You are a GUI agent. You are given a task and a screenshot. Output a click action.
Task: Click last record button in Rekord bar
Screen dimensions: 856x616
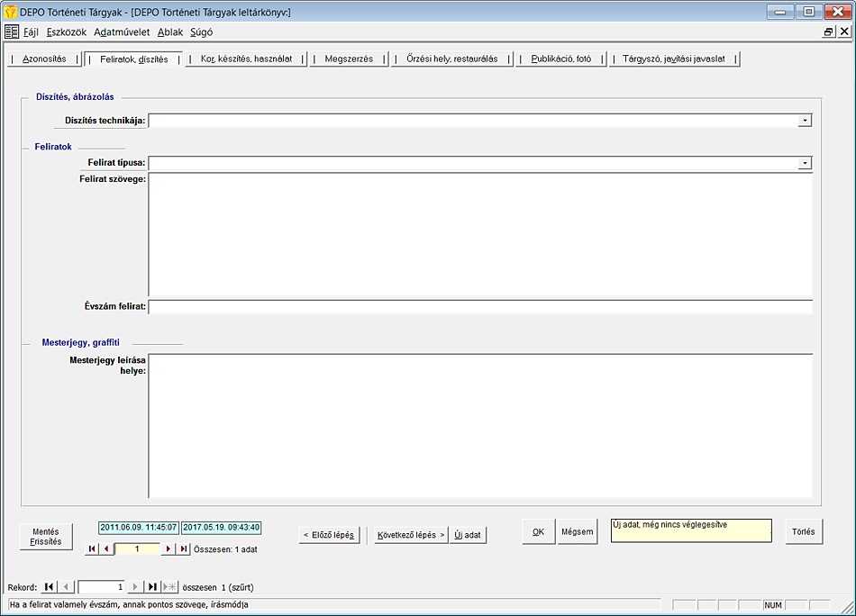pos(153,586)
